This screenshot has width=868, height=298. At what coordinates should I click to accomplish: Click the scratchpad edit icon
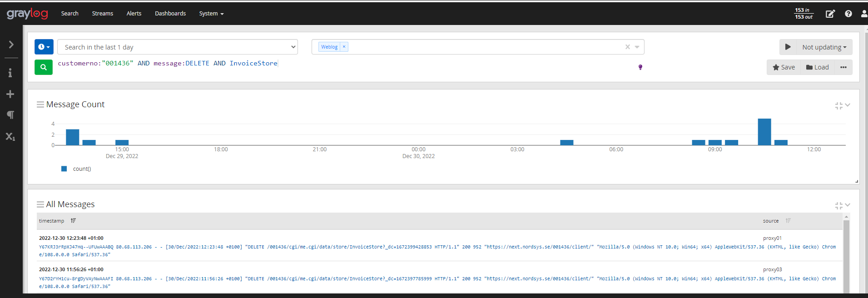830,14
